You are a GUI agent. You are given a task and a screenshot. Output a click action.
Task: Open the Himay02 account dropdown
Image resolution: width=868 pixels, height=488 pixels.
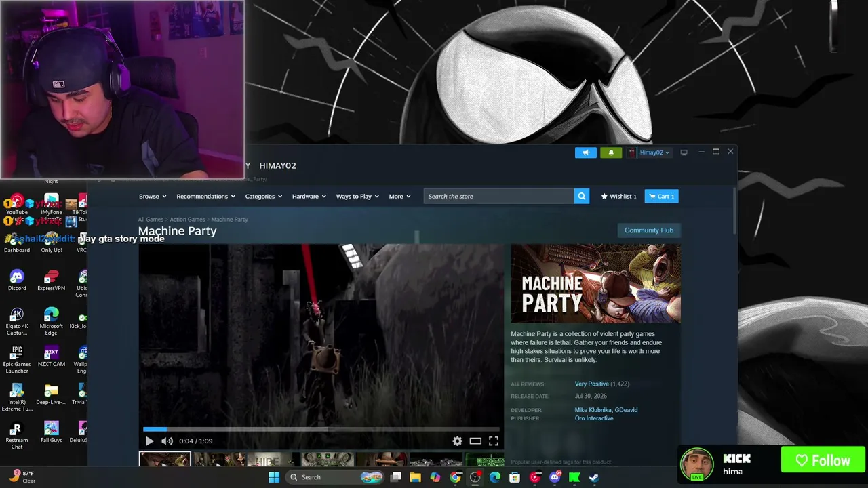coord(650,152)
